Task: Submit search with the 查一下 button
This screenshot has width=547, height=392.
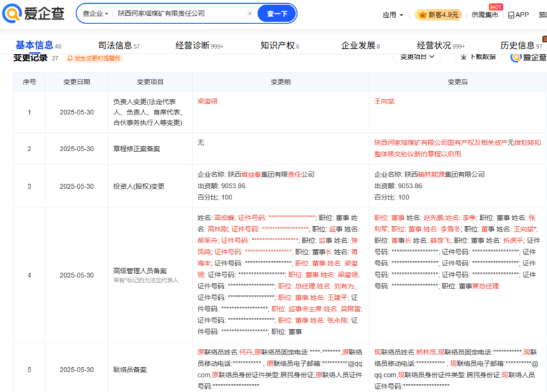Action: click(x=277, y=13)
